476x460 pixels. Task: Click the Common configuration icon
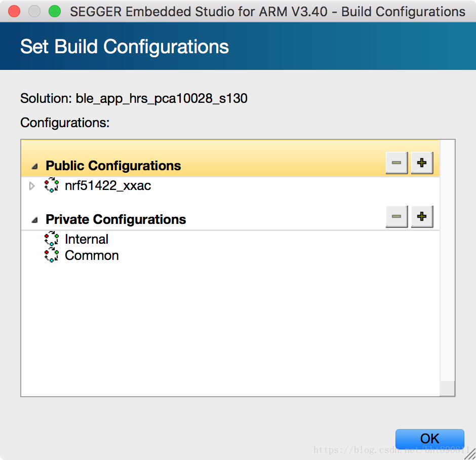[x=52, y=255]
